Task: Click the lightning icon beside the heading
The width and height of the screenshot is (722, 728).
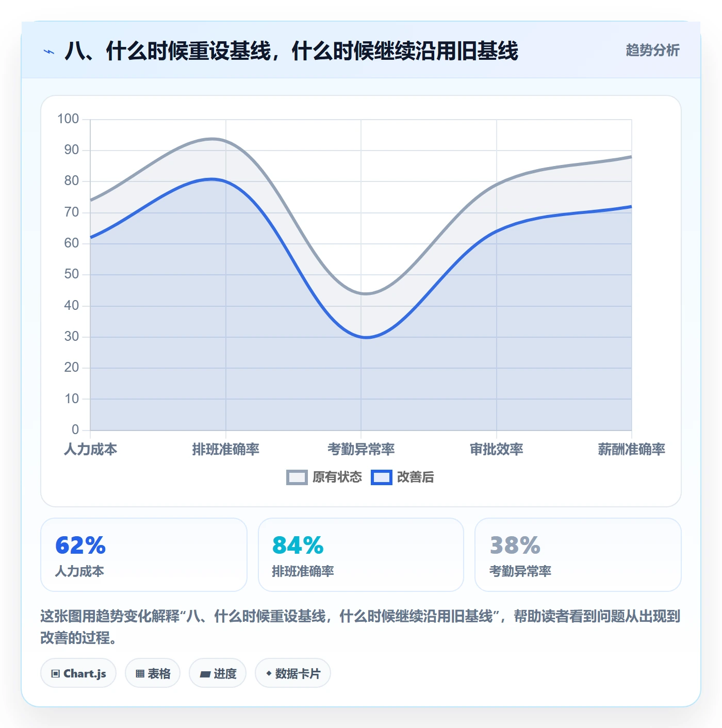Action: [x=49, y=52]
